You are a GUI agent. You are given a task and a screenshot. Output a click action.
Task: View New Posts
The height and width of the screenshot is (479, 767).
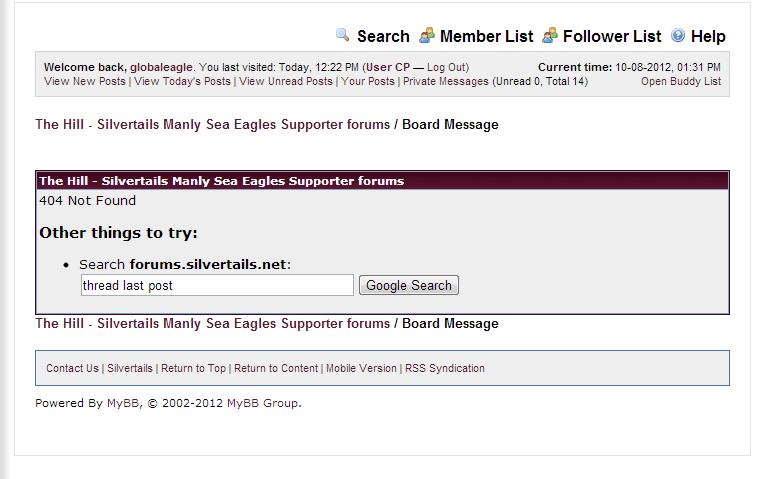(85, 81)
